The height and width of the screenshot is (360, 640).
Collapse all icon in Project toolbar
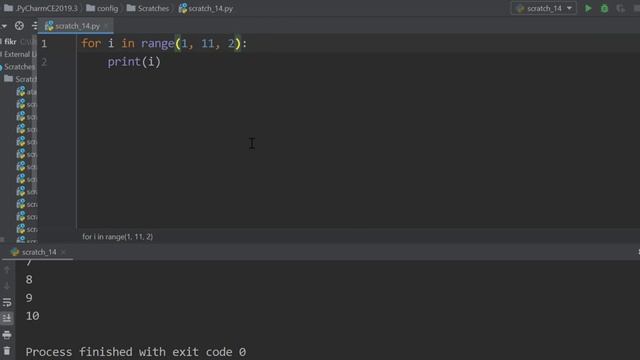35,26
